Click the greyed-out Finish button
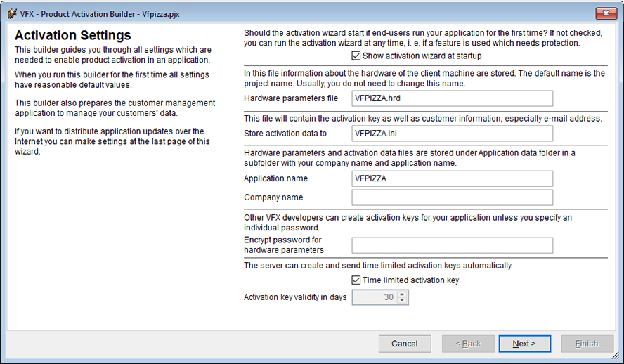The height and width of the screenshot is (364, 624). [x=587, y=344]
